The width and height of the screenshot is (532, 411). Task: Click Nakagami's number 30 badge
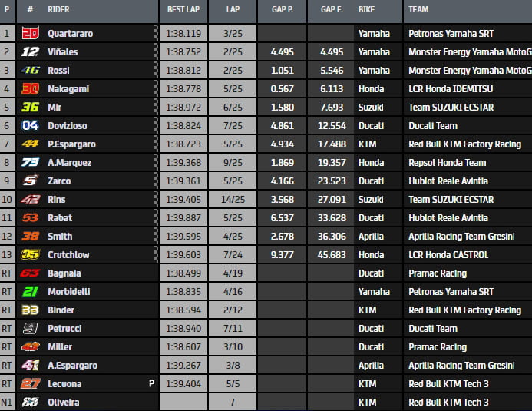click(x=30, y=88)
